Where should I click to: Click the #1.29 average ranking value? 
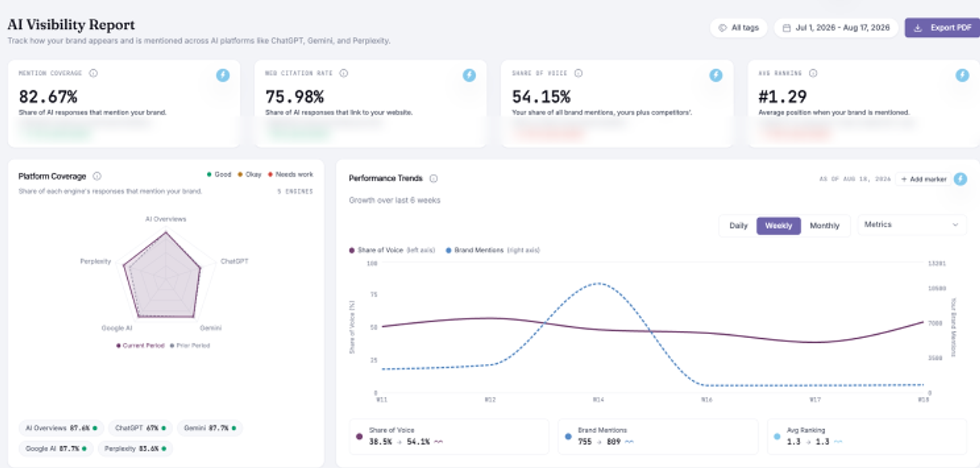click(x=782, y=97)
